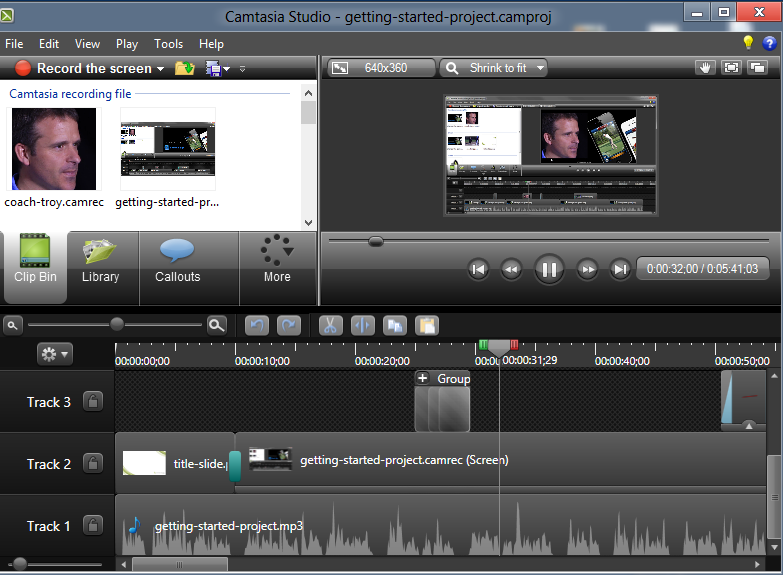Click the music note icon on Track 1

point(134,526)
